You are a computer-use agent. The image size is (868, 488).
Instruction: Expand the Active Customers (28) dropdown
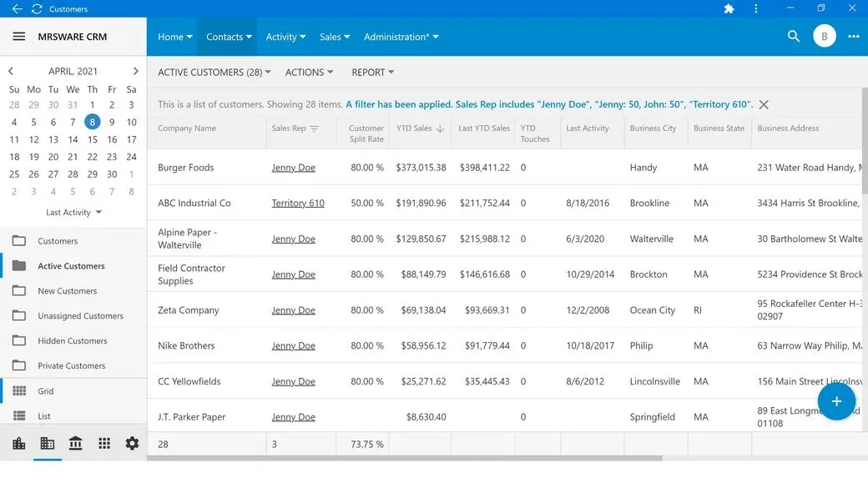coord(214,73)
